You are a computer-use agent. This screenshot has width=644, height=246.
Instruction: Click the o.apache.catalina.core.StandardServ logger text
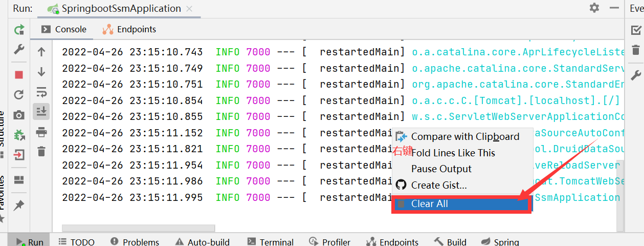(518, 68)
